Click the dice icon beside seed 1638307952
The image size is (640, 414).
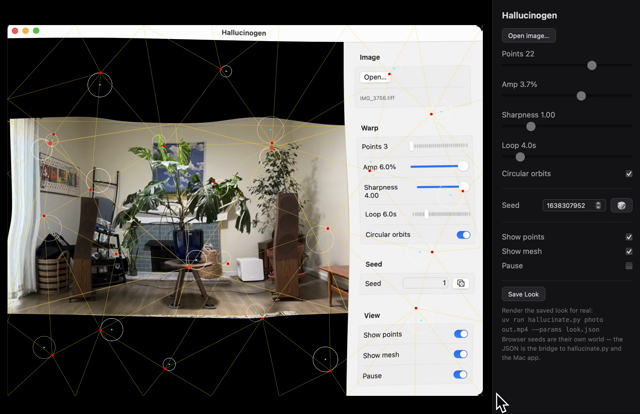(x=621, y=205)
